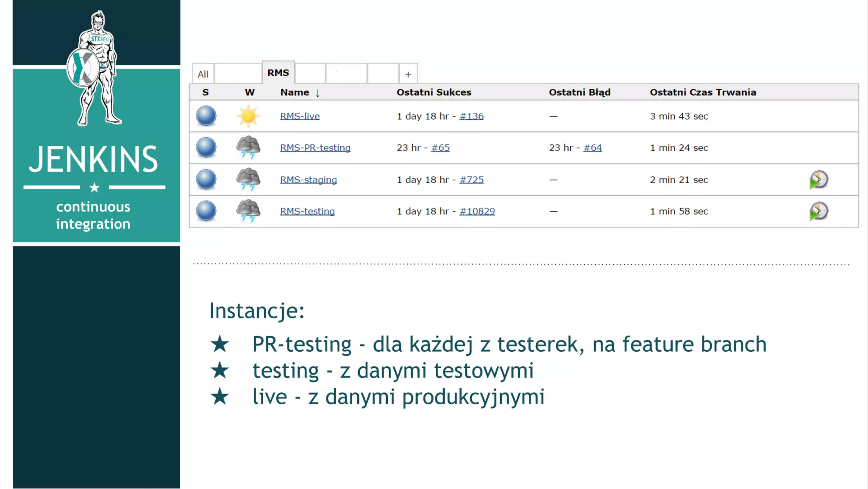
Task: Open the RMS-staging job
Action: click(308, 180)
